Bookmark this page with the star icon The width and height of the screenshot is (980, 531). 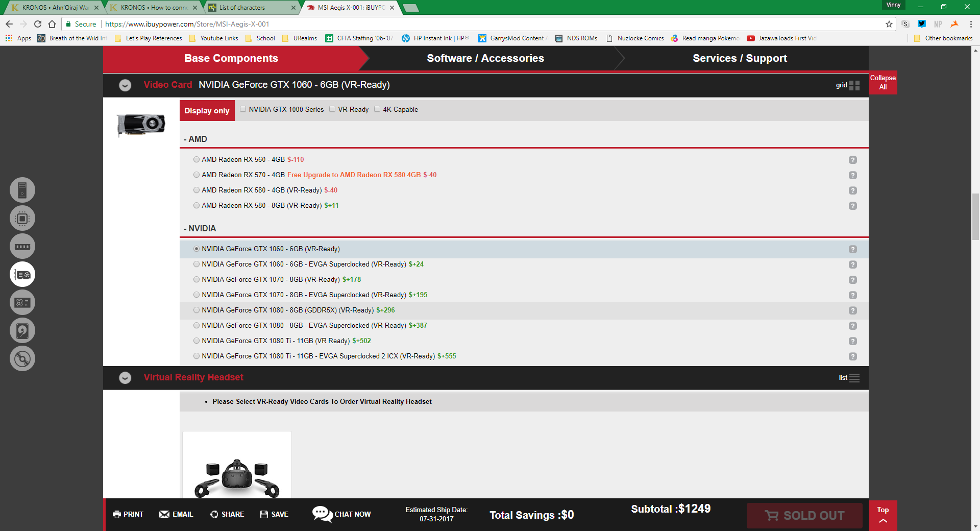(x=889, y=24)
